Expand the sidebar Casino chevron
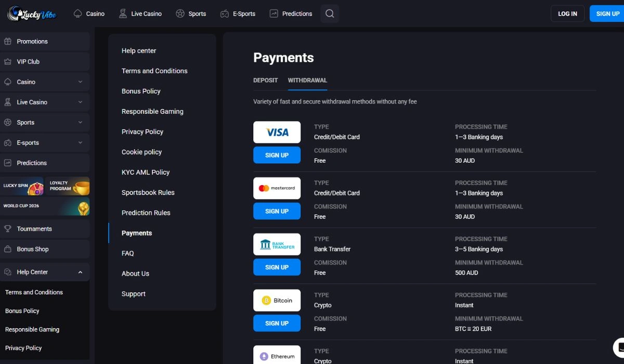 click(80, 82)
